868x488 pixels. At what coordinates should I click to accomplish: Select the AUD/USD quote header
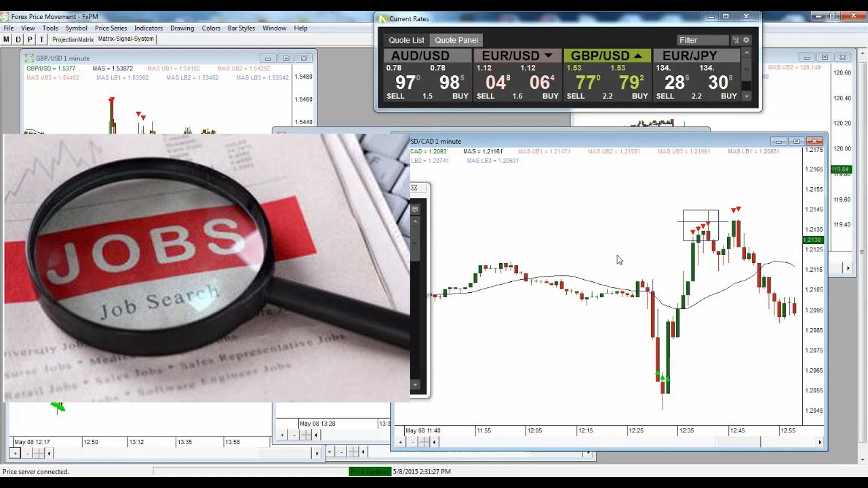tap(427, 56)
